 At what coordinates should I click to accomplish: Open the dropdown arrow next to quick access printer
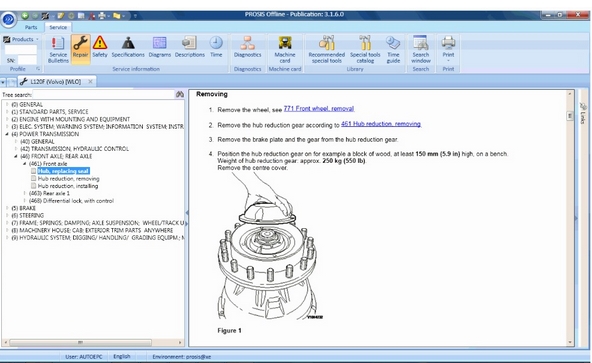[108, 16]
